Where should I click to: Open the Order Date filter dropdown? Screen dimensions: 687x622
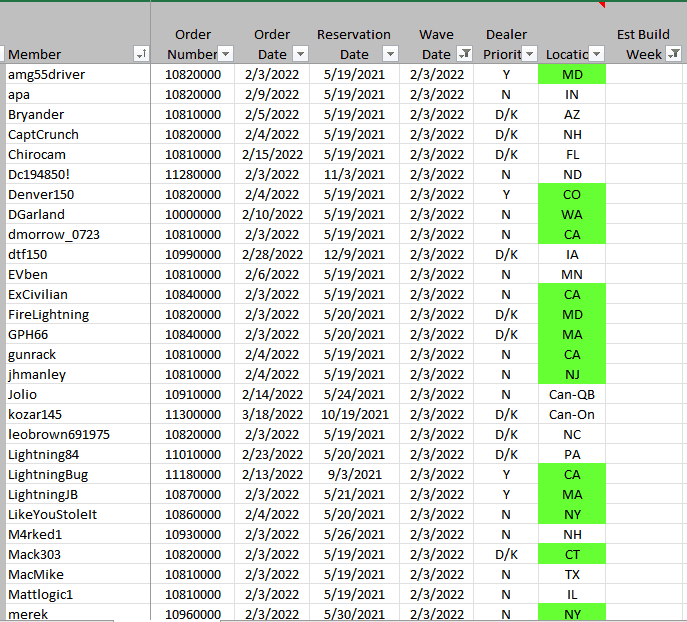[x=296, y=54]
